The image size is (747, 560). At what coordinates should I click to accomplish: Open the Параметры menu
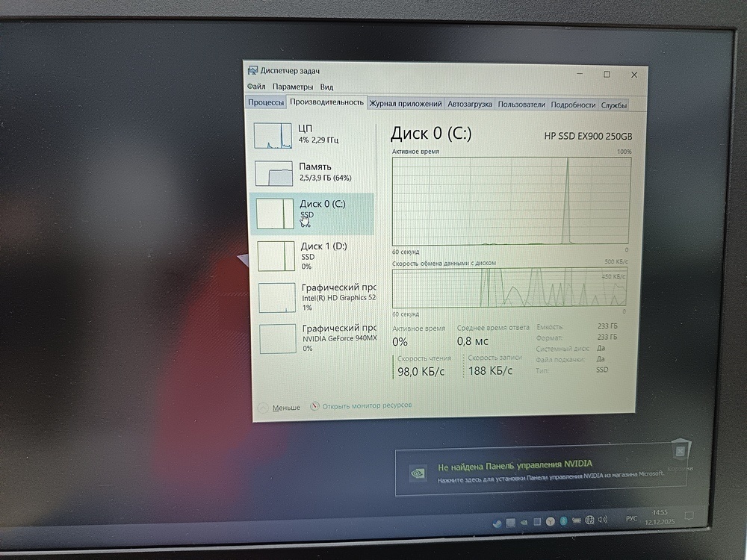coord(294,87)
